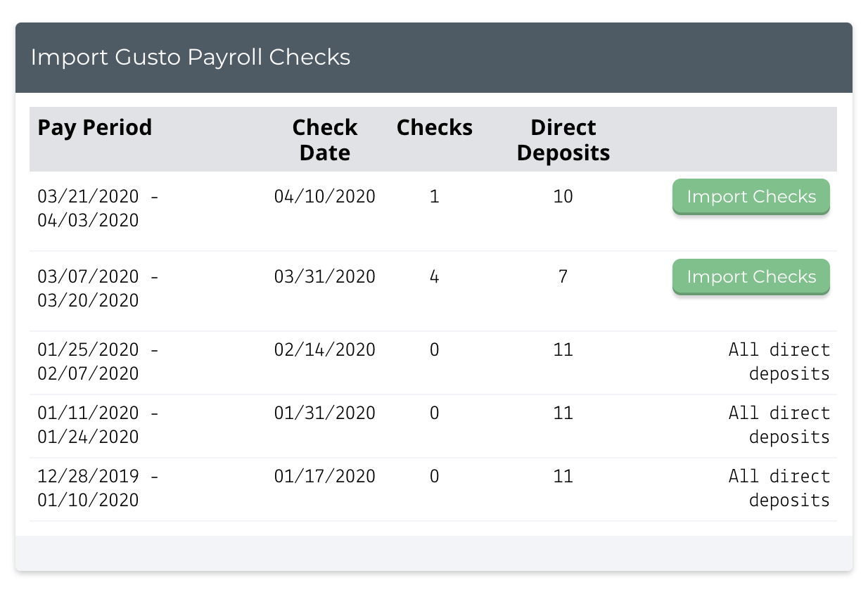Click checks count '0' in 01/17/2020 row
The image size is (868, 592).
coord(435,477)
